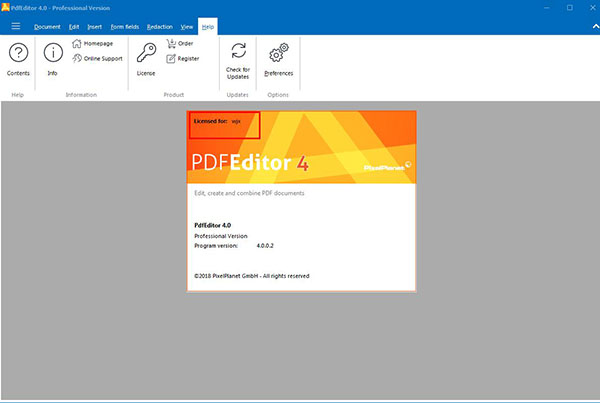This screenshot has width=600, height=403.
Task: Open the Homepage link icon
Action: [x=77, y=44]
